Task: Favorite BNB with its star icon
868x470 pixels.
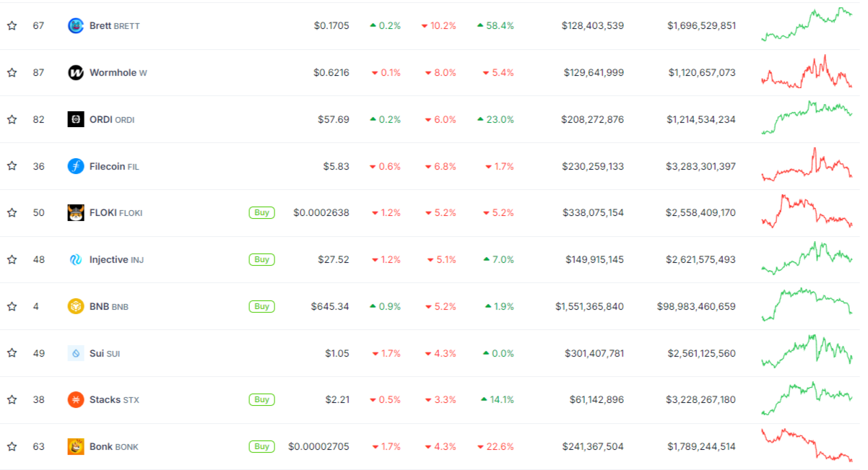Action: [x=12, y=306]
